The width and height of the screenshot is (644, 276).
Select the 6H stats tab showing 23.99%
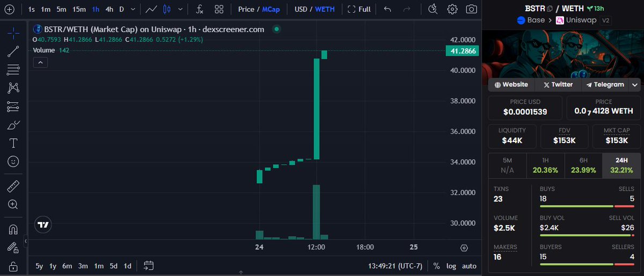coord(583,165)
